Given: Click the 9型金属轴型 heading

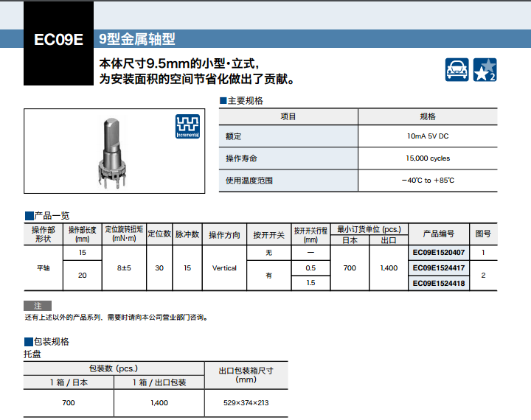Looking at the screenshot, I should 137,40.
